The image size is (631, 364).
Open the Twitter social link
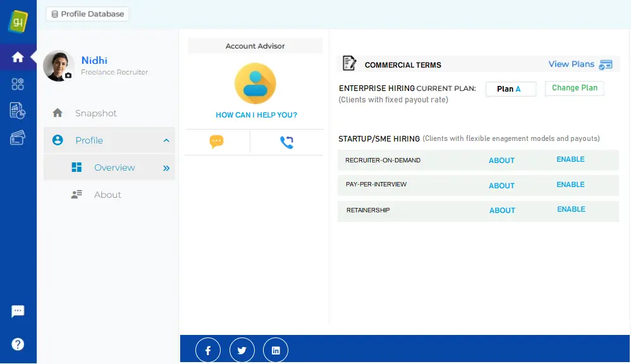(242, 350)
